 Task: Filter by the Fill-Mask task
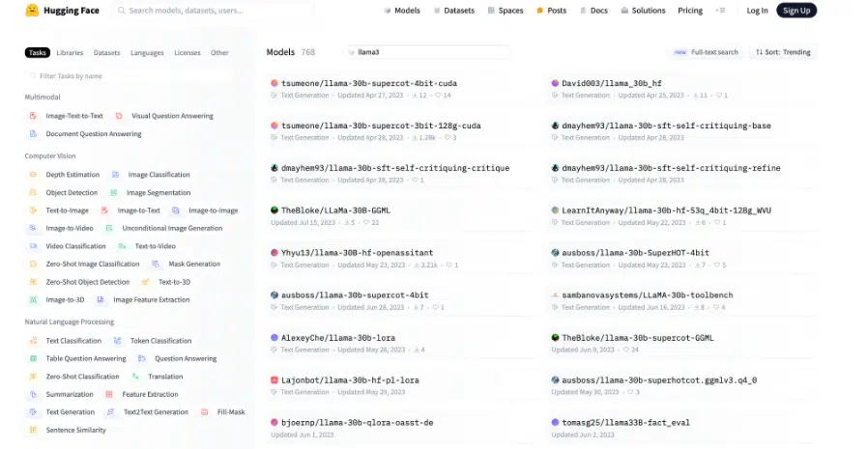tap(223, 412)
